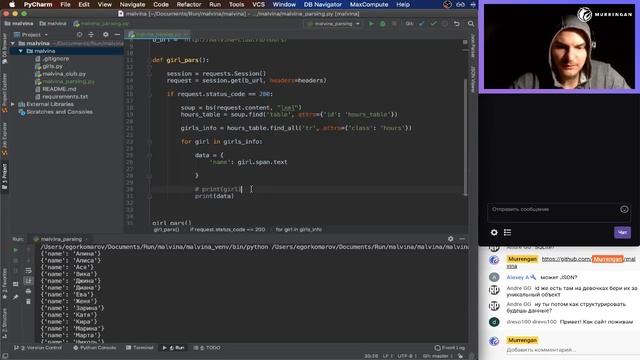The width and height of the screenshot is (640, 360).
Task: Select the malvina_parsing.py editor tab
Action: 158,34
